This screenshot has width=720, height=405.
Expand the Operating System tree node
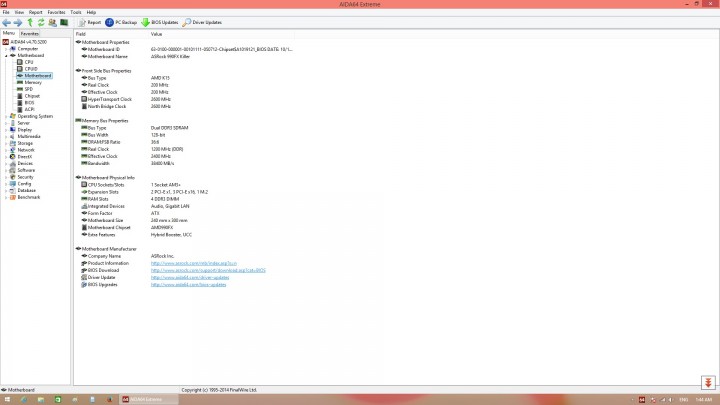point(6,116)
